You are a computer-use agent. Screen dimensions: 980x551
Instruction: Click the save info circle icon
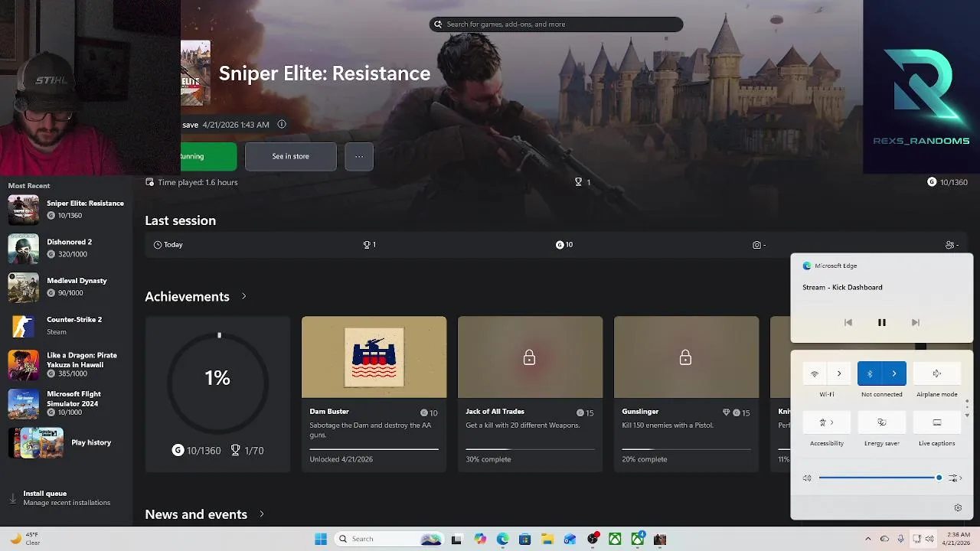pos(282,124)
